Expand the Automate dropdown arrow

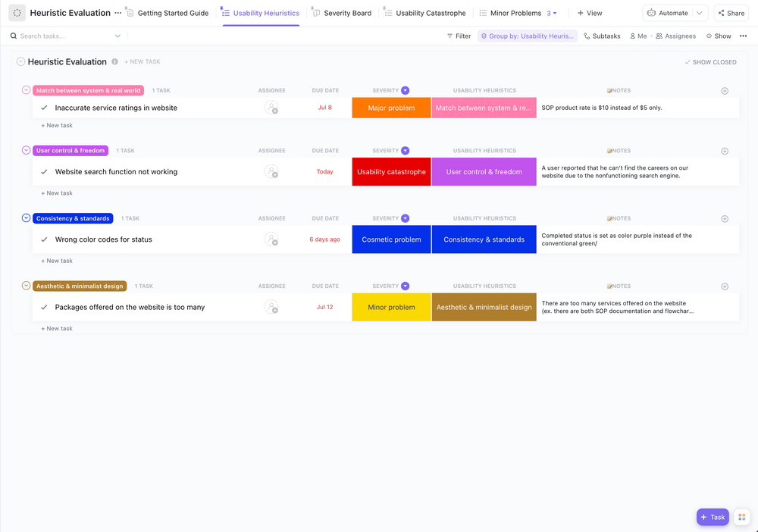pos(701,13)
